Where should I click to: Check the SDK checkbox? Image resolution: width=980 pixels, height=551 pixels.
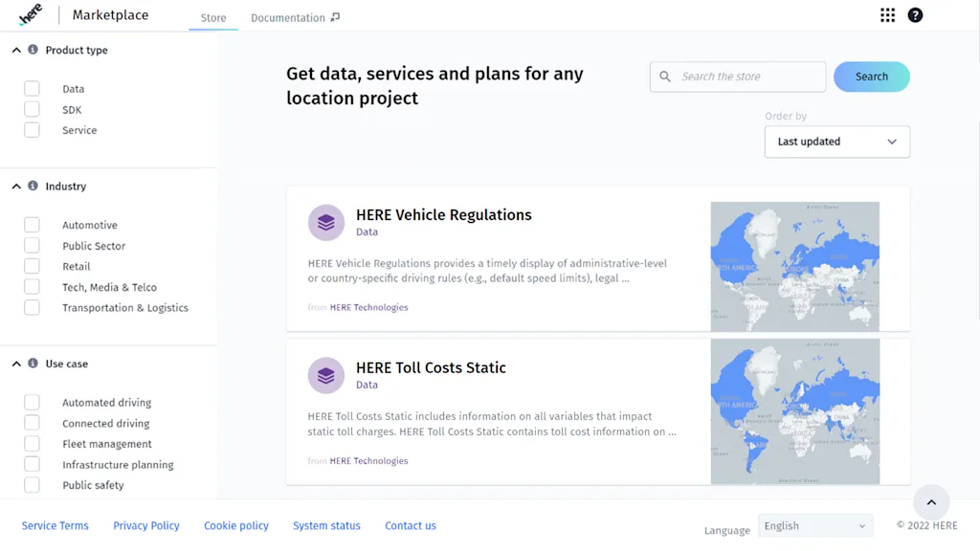pyautogui.click(x=32, y=109)
